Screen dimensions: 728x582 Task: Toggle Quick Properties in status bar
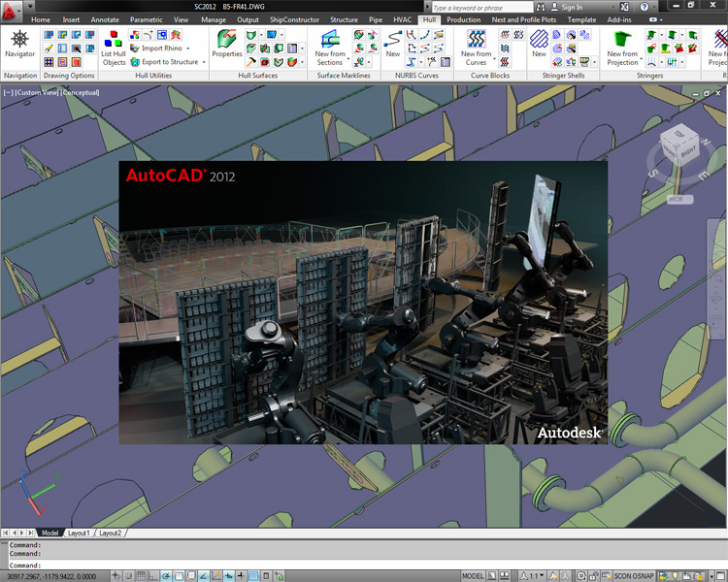266,576
